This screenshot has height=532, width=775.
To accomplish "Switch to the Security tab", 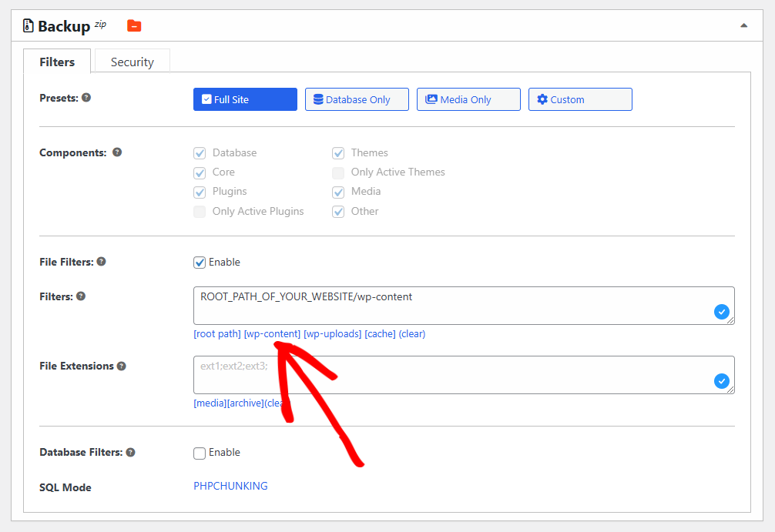I will (x=132, y=62).
